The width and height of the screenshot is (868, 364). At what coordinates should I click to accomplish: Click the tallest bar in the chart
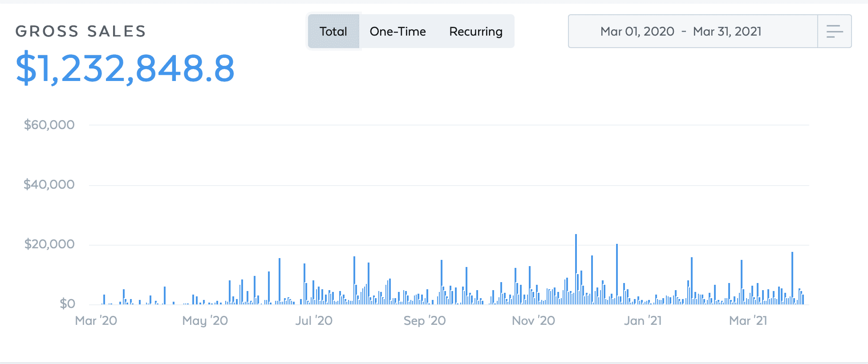576,269
